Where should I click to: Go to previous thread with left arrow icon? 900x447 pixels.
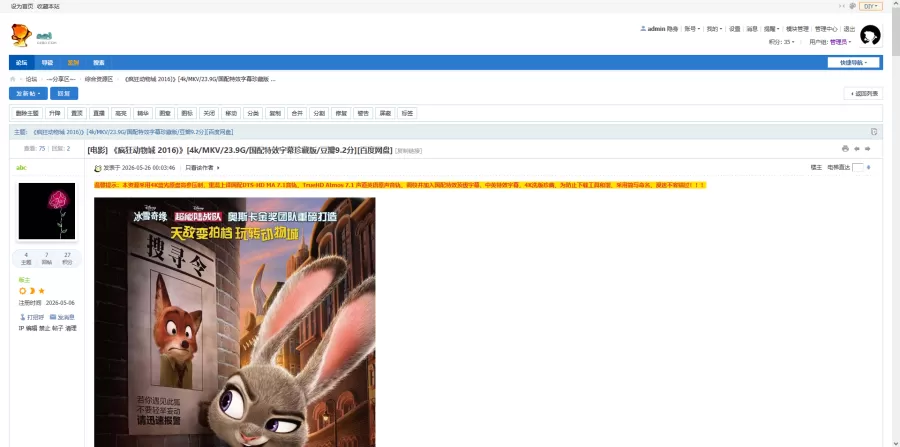point(856,149)
